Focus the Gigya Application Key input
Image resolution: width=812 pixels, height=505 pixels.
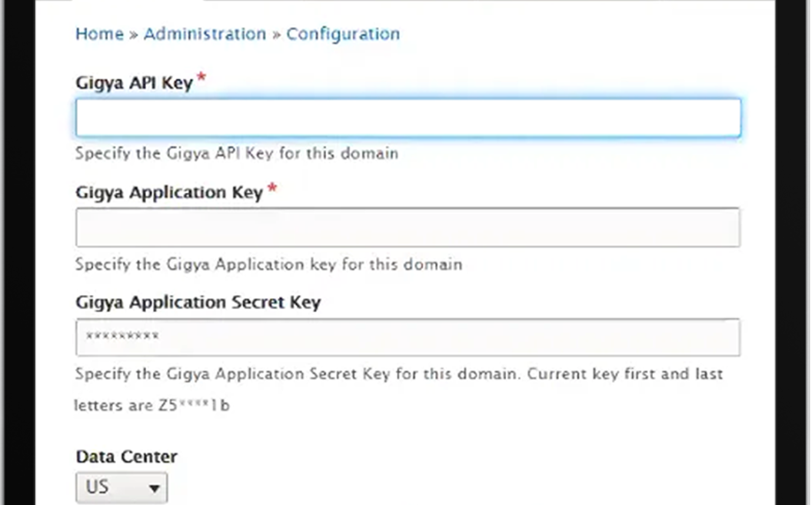point(408,227)
